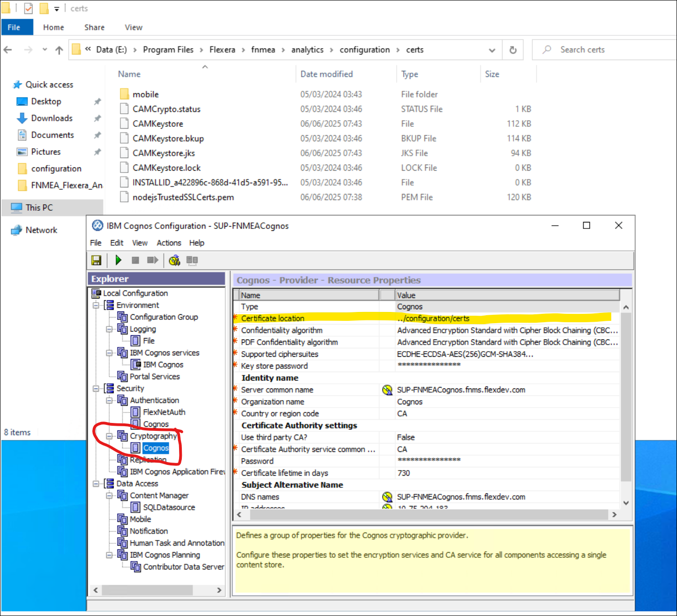This screenshot has height=616, width=677.
Task: Click the Restart service toolbar icon
Action: click(x=152, y=260)
